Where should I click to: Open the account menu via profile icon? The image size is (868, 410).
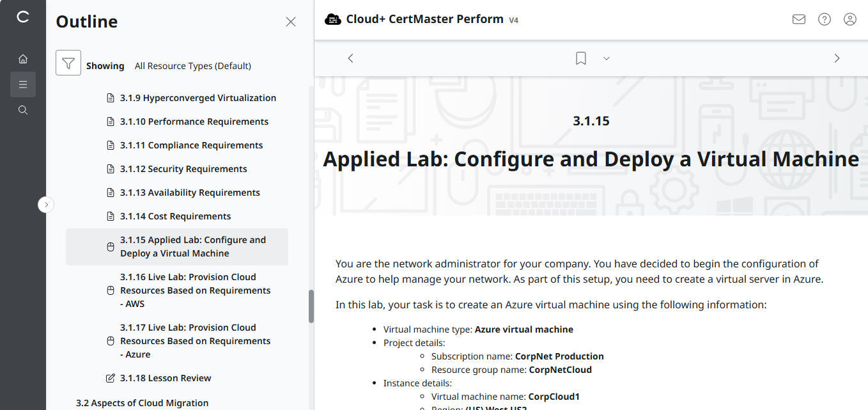click(x=849, y=19)
